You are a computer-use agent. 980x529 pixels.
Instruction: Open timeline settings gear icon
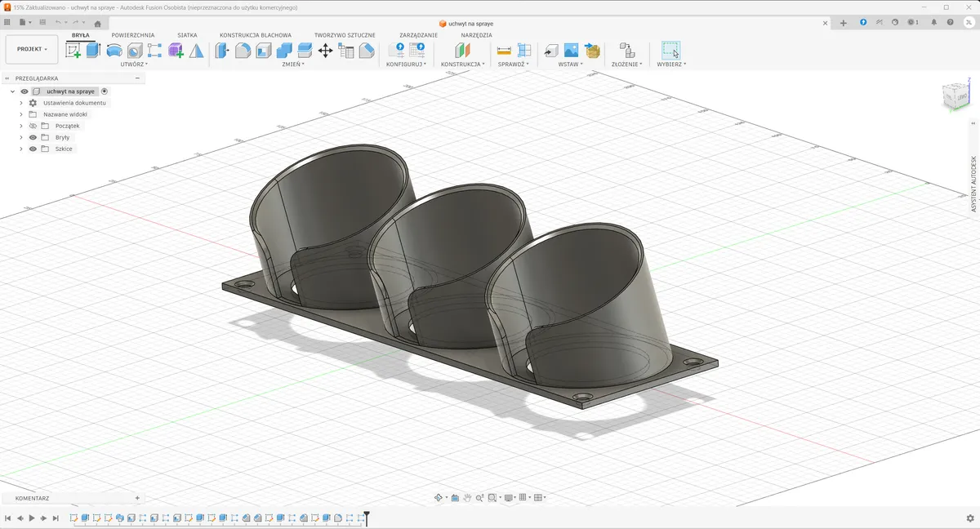coord(969,518)
